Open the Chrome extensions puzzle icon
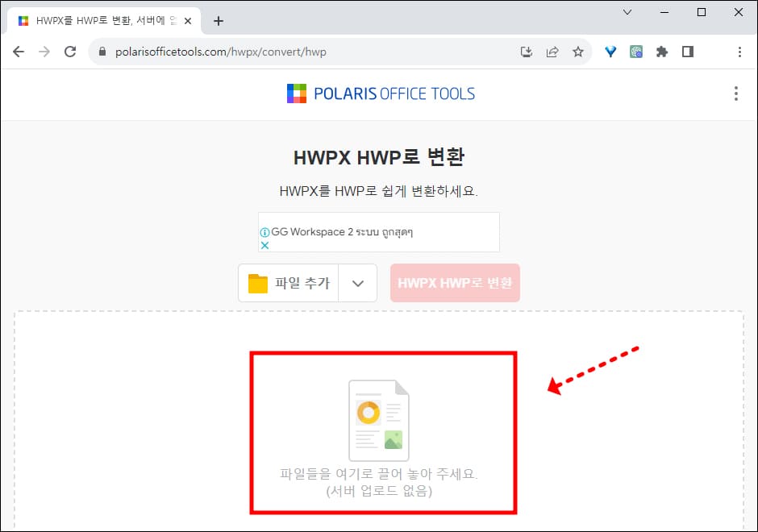The image size is (758, 532). pos(662,51)
